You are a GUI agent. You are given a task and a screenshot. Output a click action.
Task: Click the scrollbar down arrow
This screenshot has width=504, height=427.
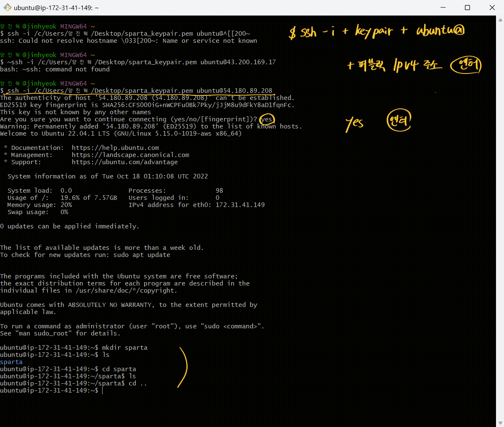click(500, 423)
